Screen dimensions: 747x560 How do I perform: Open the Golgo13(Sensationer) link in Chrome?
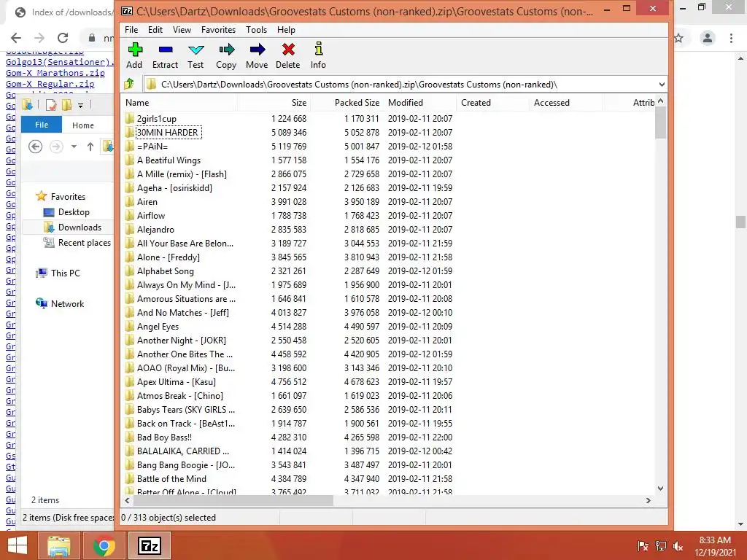point(60,62)
